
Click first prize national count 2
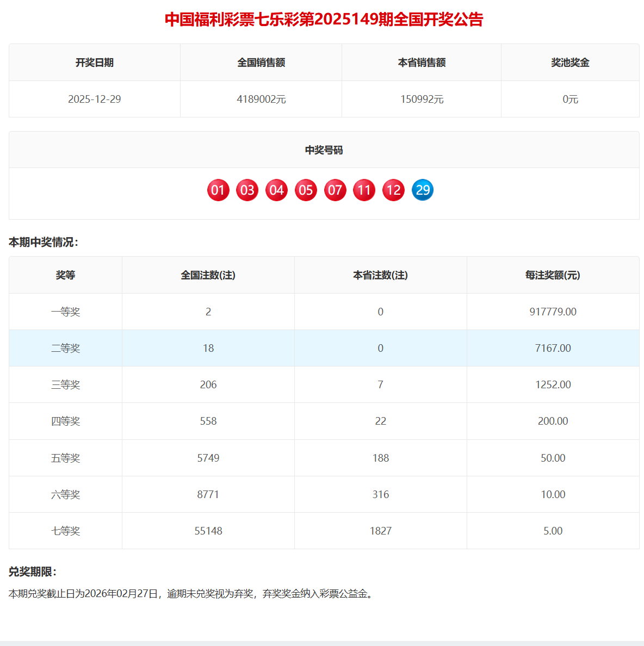(x=208, y=312)
